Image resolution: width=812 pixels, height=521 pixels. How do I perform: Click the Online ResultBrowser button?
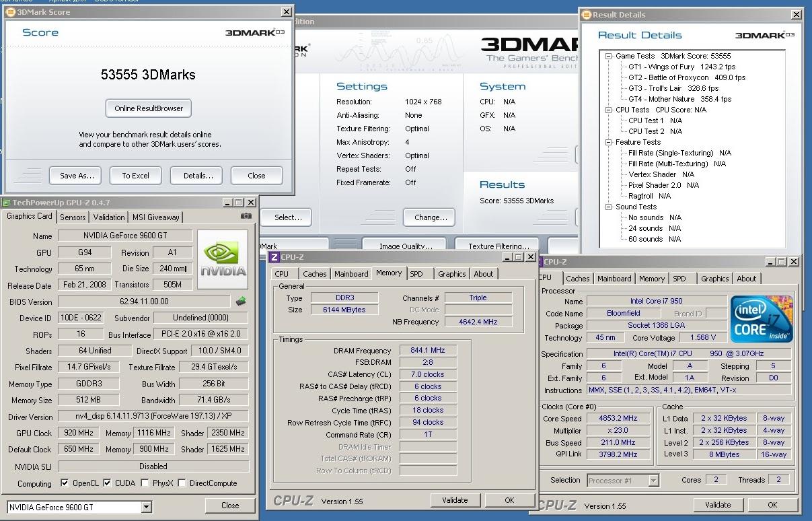(x=149, y=108)
